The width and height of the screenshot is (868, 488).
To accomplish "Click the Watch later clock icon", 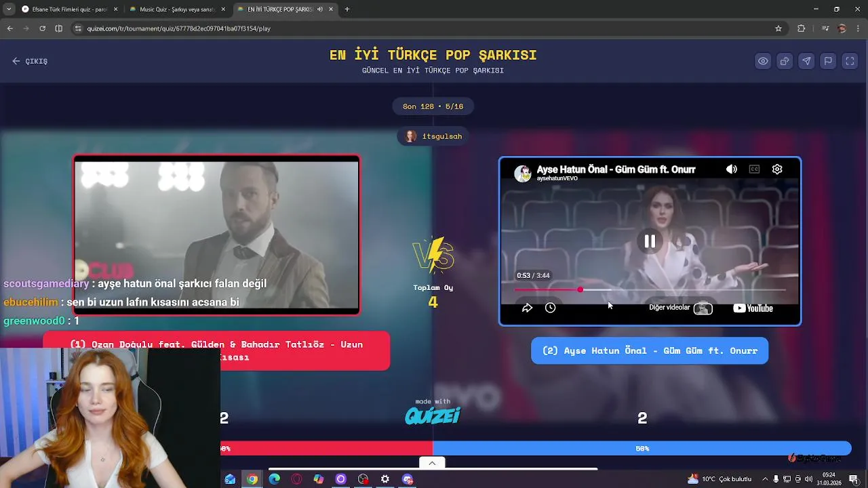I will pos(550,308).
